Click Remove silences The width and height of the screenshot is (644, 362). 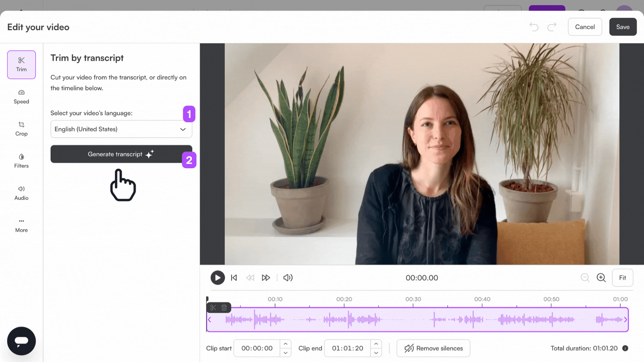tap(433, 348)
